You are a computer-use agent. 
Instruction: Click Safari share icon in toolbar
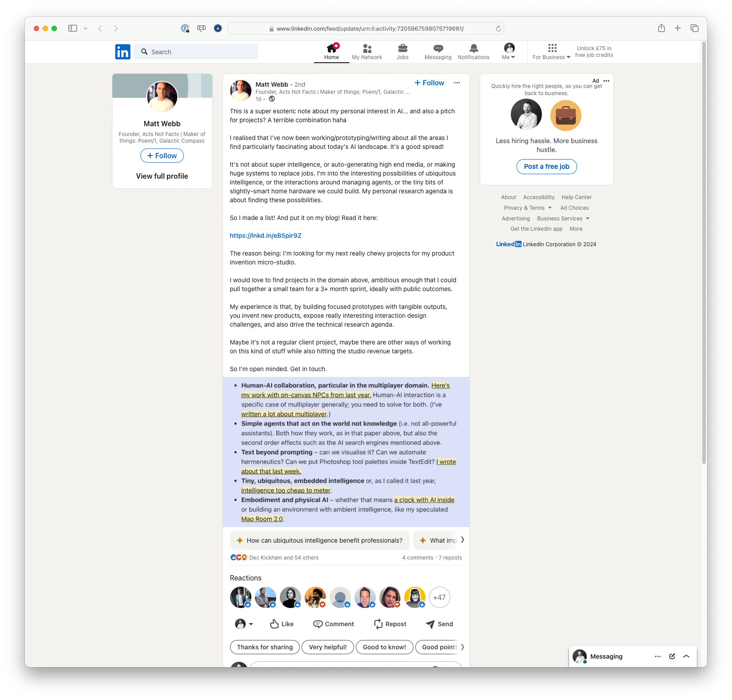661,28
